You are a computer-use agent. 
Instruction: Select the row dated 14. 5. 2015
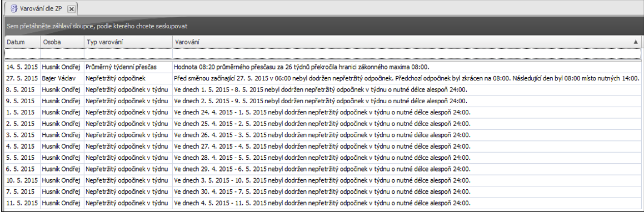322,67
